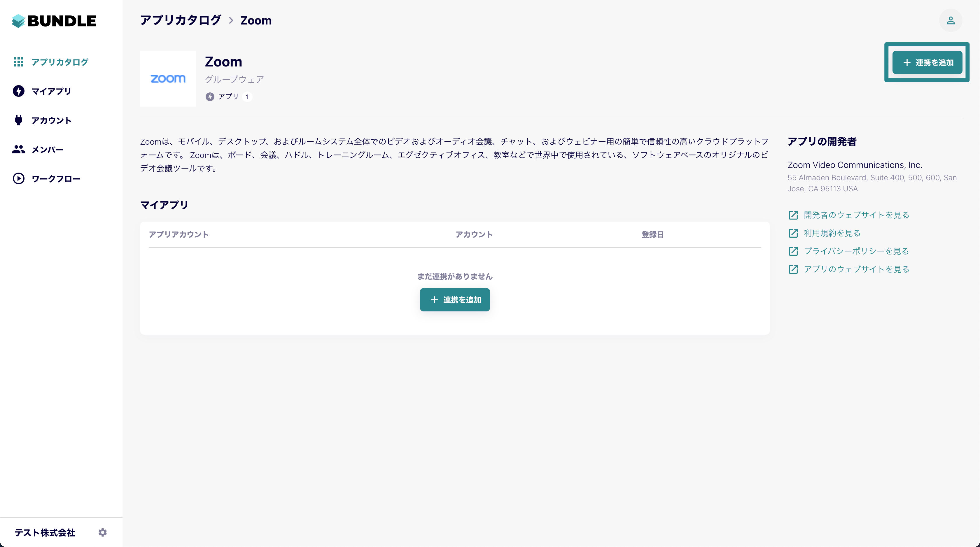Click the ワークフロー play-circle icon
980x547 pixels.
click(19, 178)
